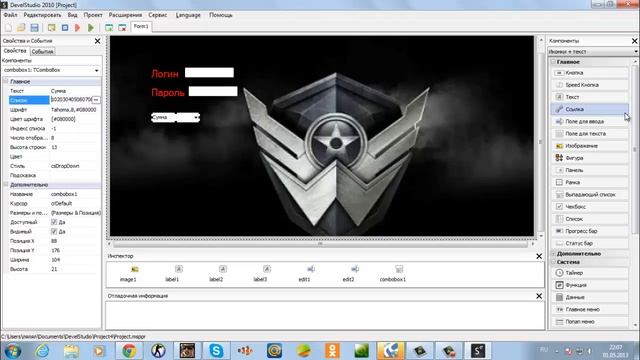Save project using the floppy toolbar icon
640x360 pixels.
[x=34, y=28]
